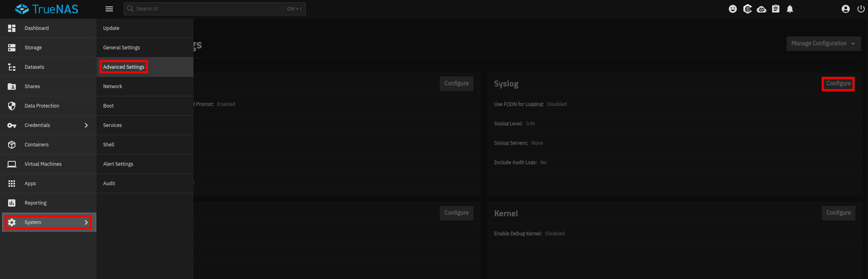Go to Datasets in sidebar
868x279 pixels.
[48, 67]
